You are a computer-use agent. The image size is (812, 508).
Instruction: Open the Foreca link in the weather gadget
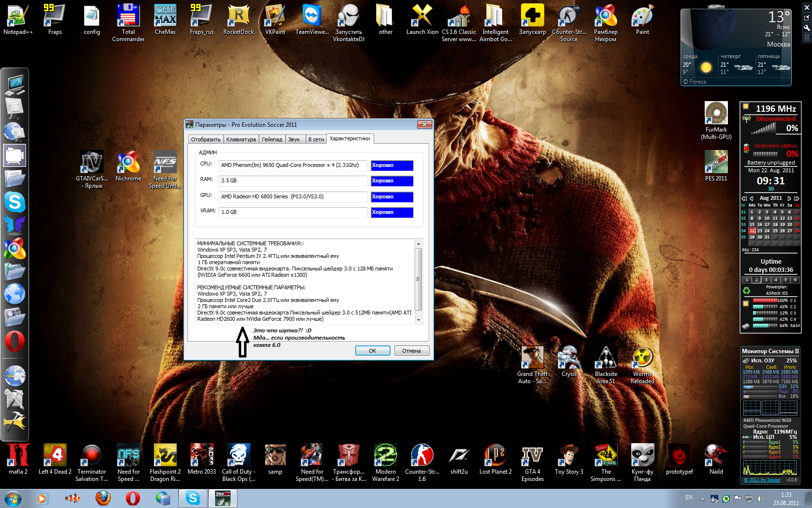[x=695, y=82]
